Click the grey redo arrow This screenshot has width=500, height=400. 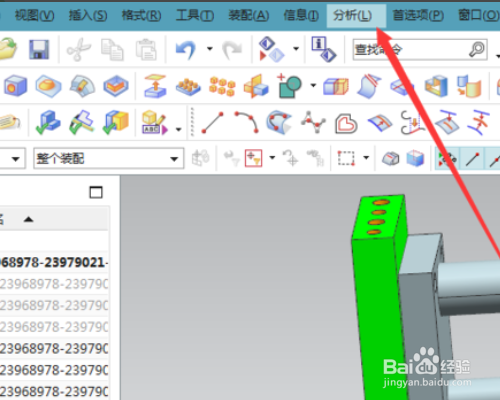232,50
